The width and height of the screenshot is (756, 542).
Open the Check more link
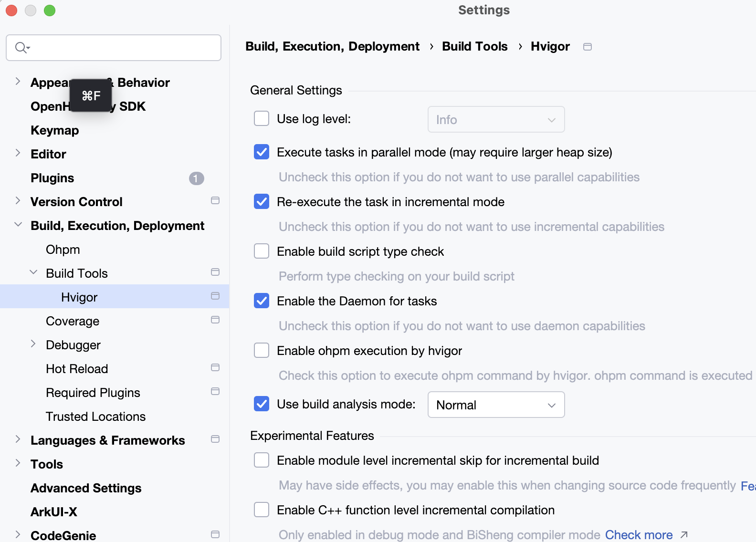639,535
